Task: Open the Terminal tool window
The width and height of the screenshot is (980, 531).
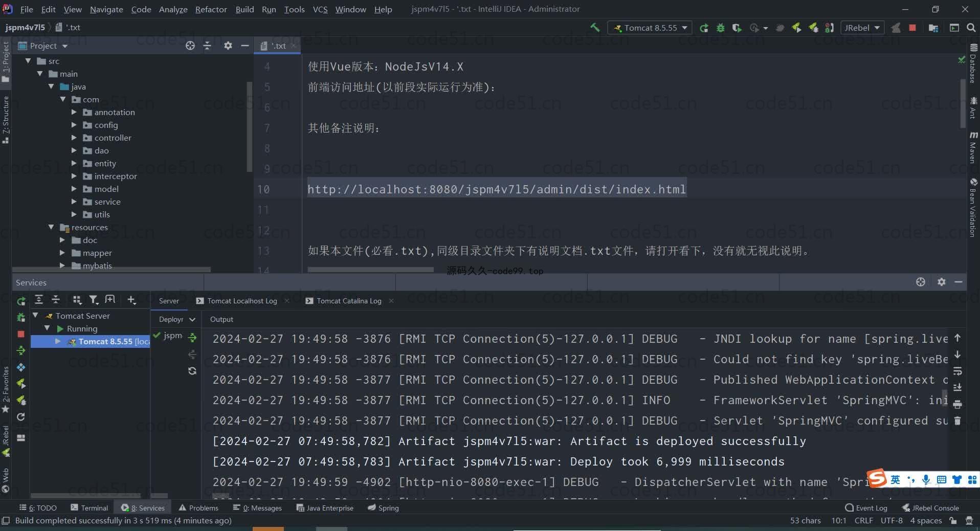Action: coord(90,508)
